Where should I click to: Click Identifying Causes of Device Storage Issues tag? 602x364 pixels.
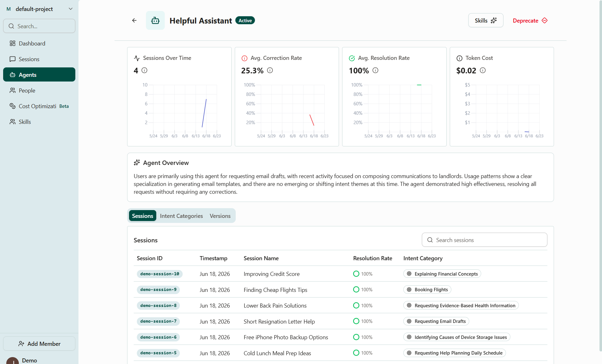tap(457, 337)
